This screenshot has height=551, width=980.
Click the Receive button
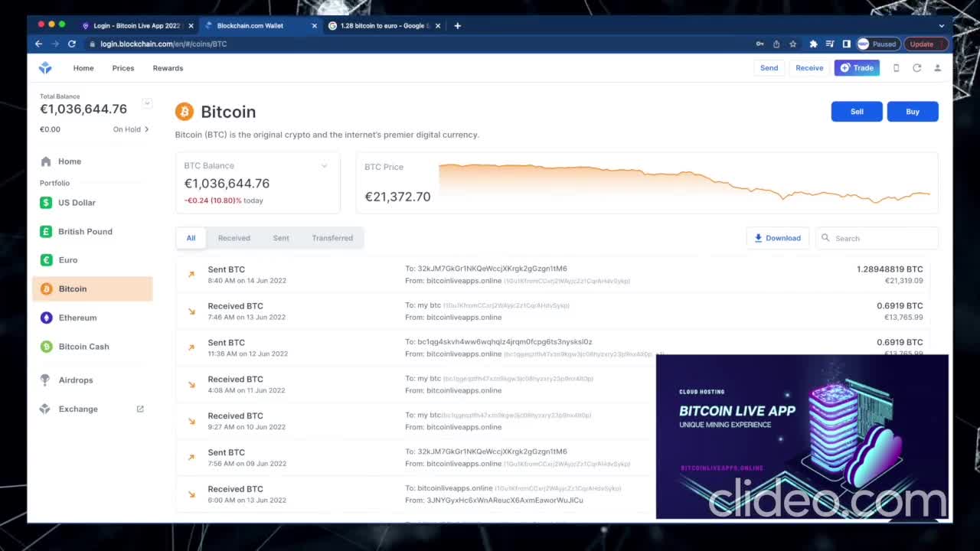tap(809, 68)
